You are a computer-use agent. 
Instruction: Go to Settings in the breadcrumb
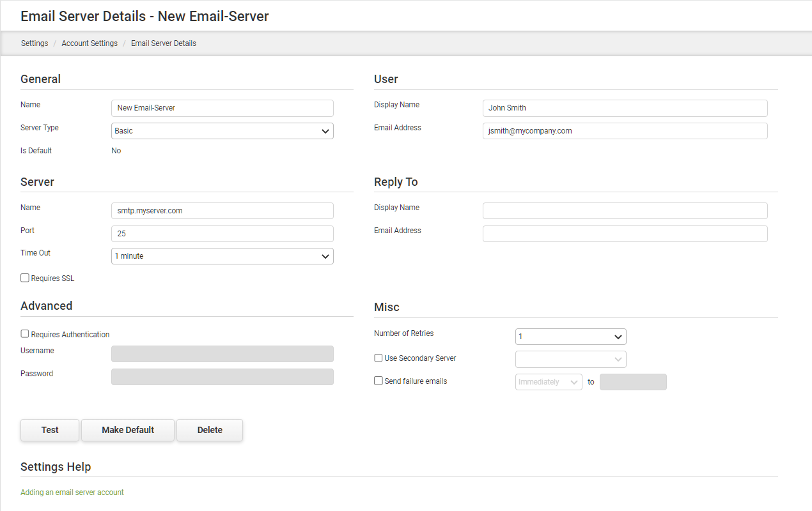click(35, 43)
